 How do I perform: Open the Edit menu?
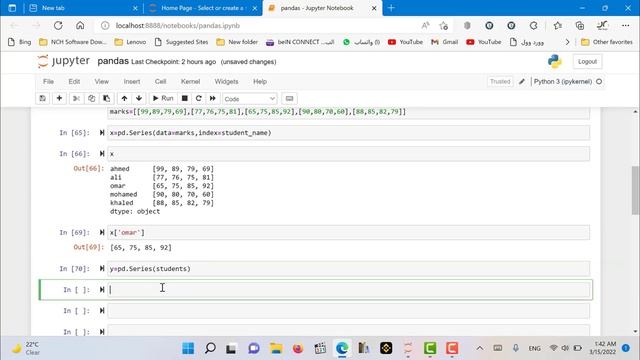[x=74, y=82]
